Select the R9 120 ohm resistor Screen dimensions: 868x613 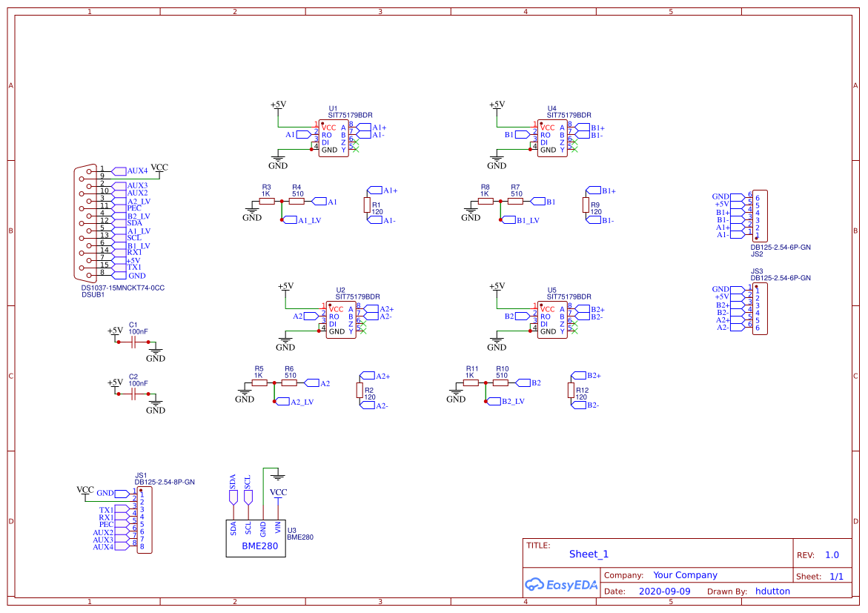[586, 205]
